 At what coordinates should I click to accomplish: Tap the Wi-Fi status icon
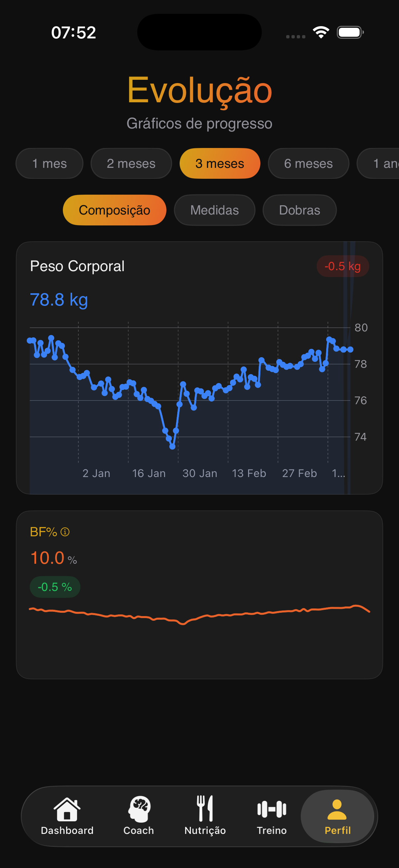click(x=321, y=32)
